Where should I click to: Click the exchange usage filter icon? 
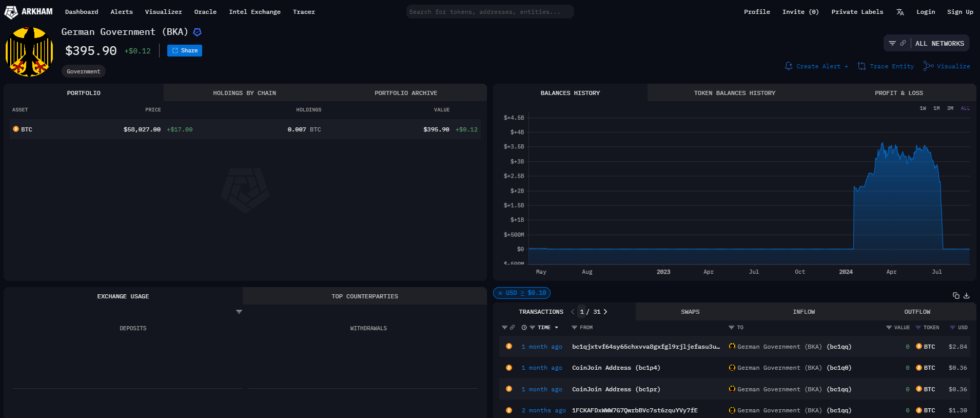pyautogui.click(x=239, y=312)
